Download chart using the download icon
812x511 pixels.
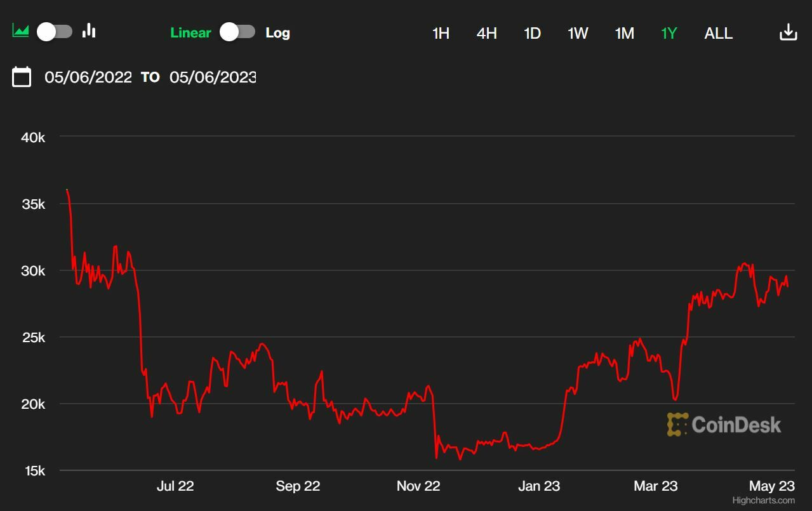tap(788, 32)
